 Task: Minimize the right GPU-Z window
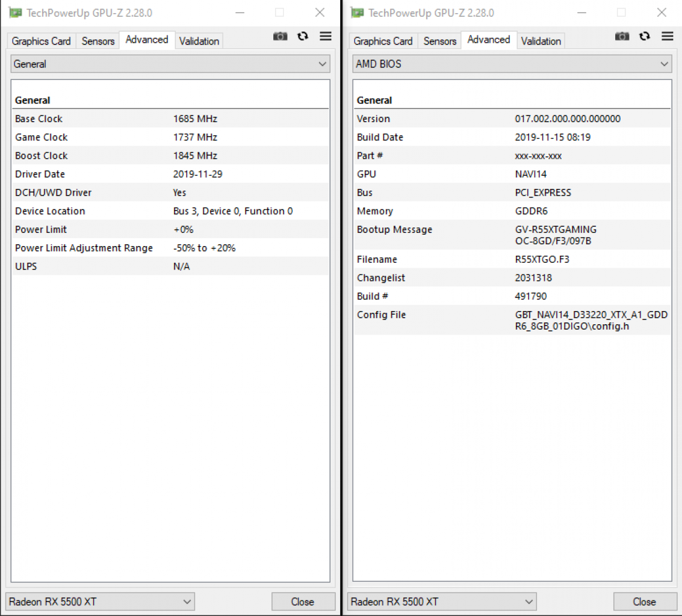(x=581, y=13)
